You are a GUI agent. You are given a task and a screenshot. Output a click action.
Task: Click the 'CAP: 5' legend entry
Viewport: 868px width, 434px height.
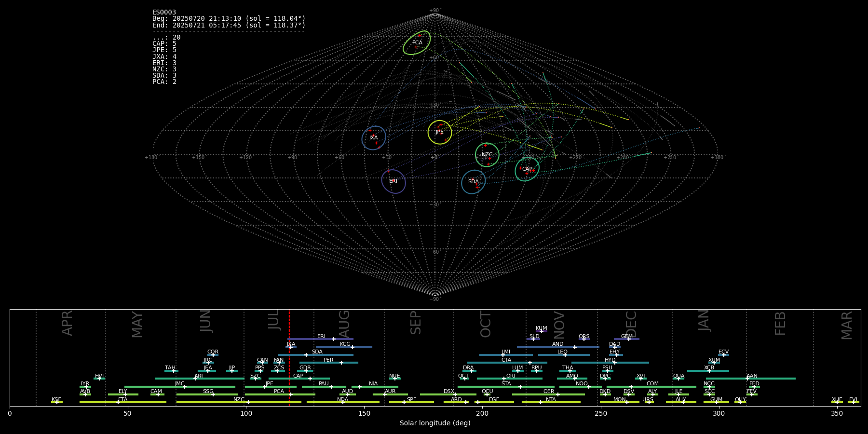click(x=164, y=44)
